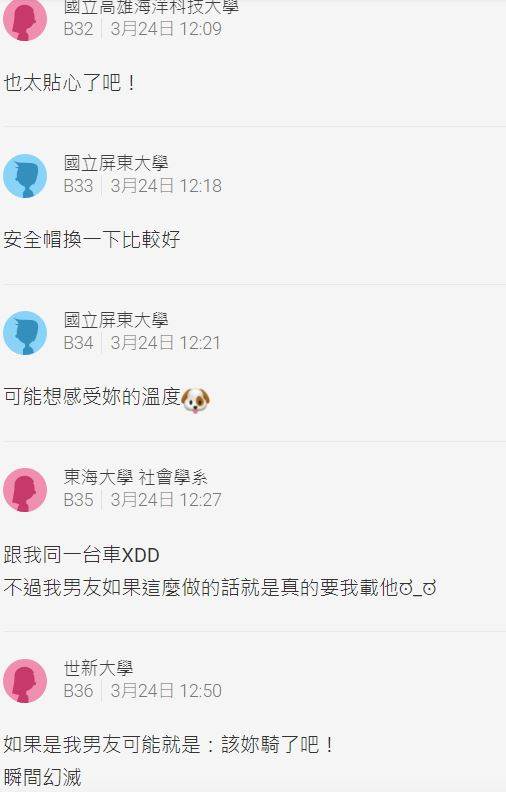The width and height of the screenshot is (506, 792).
Task: Open 國立屏東大學 school name on comment B33
Action: pos(116,163)
